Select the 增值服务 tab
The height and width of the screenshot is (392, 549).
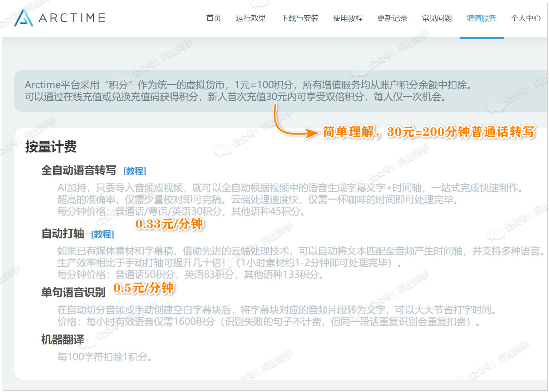(481, 18)
